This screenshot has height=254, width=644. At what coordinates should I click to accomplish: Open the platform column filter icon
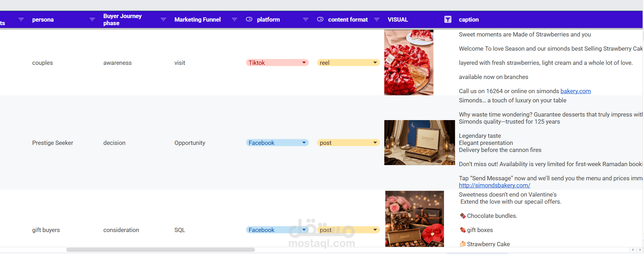point(306,19)
